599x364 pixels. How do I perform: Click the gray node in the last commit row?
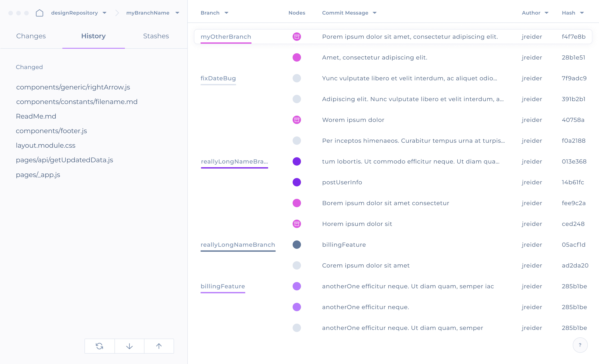pos(297,328)
